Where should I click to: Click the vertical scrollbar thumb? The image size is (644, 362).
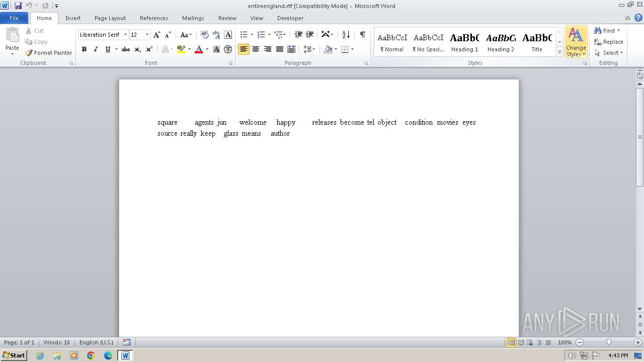(x=640, y=137)
